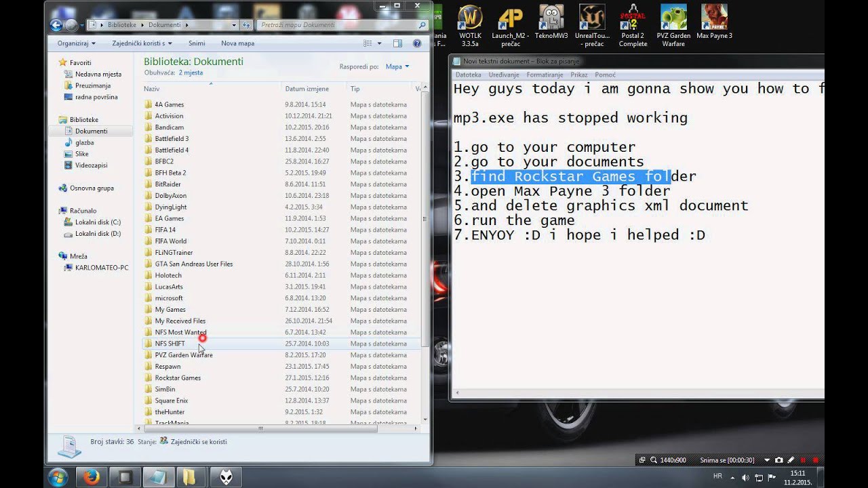
Task: Open Rasporedi po Mapa dropdown
Action: [397, 66]
